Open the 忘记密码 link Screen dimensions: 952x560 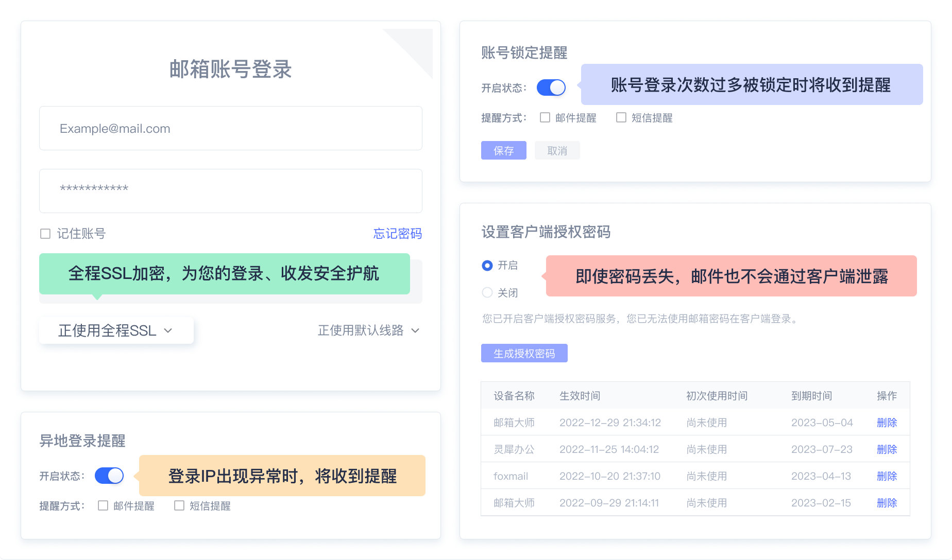[397, 234]
